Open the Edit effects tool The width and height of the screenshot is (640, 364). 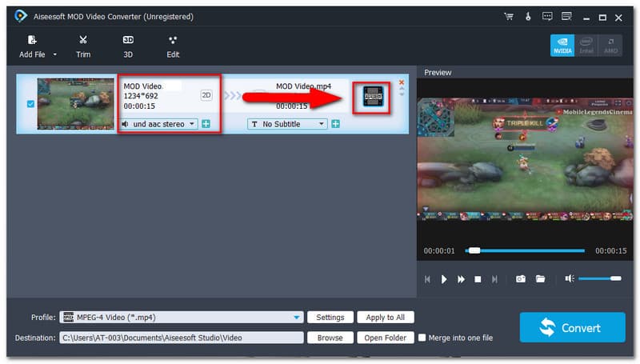pos(173,46)
